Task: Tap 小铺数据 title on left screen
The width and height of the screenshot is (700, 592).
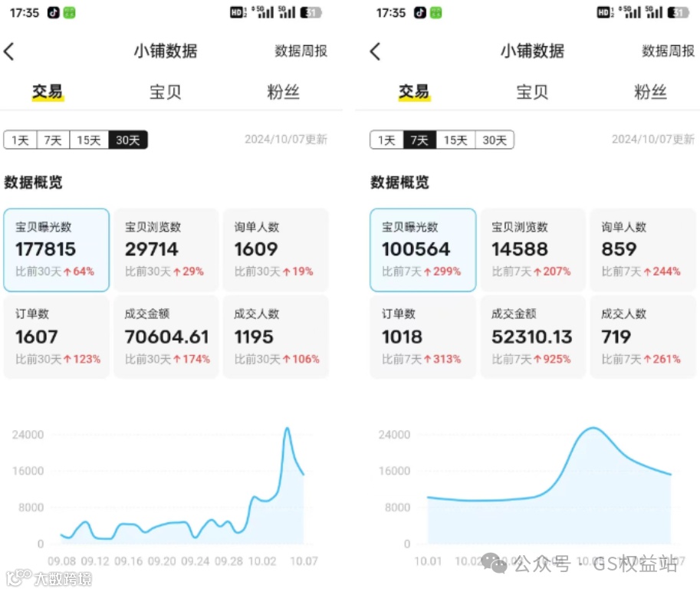Action: click(166, 51)
